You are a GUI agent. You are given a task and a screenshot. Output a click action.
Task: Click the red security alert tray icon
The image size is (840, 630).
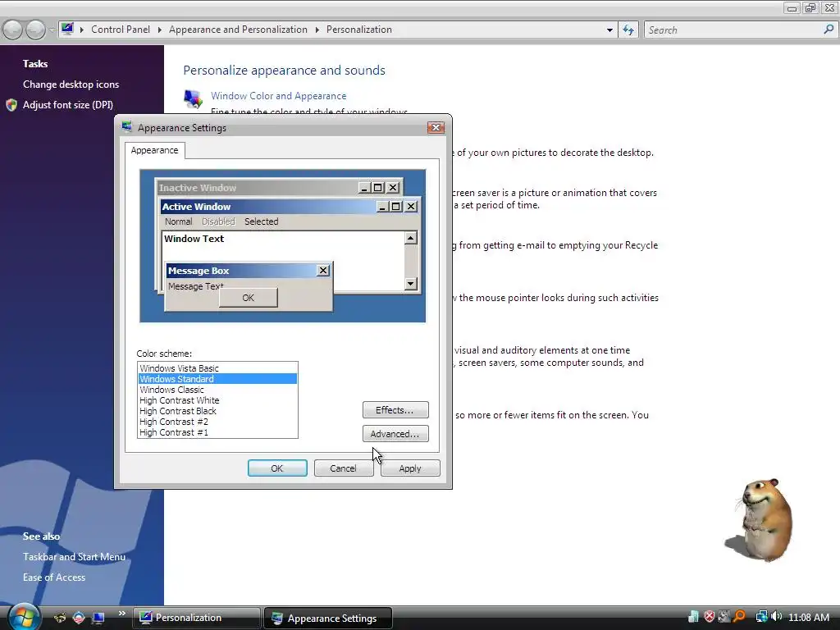[x=710, y=617]
